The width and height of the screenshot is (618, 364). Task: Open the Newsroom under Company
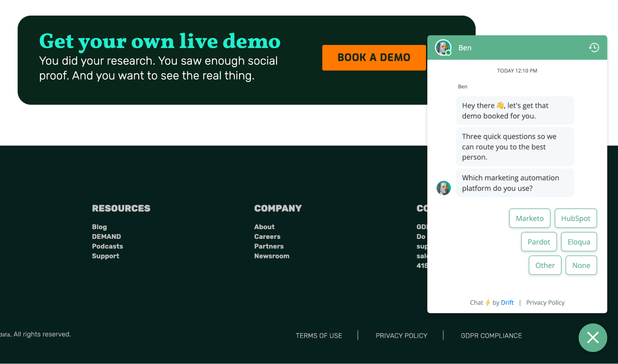pyautogui.click(x=272, y=256)
